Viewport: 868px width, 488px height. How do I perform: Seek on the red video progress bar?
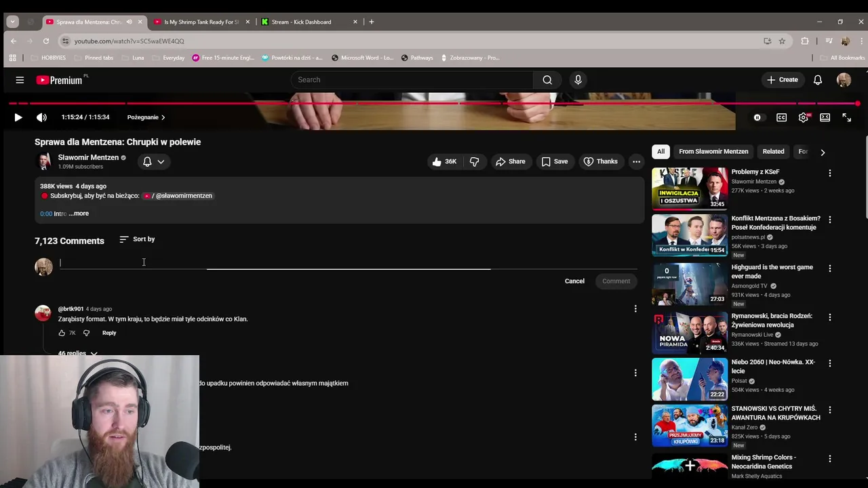coord(434,103)
